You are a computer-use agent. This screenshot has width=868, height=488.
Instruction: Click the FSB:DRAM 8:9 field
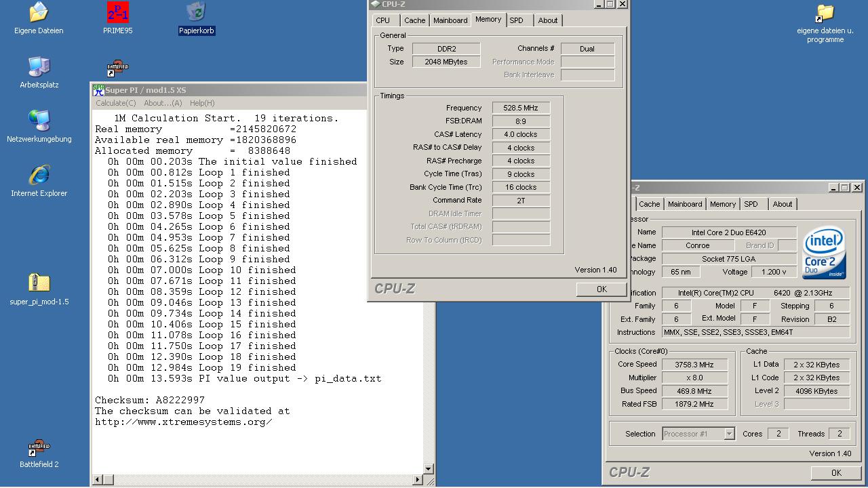point(521,121)
